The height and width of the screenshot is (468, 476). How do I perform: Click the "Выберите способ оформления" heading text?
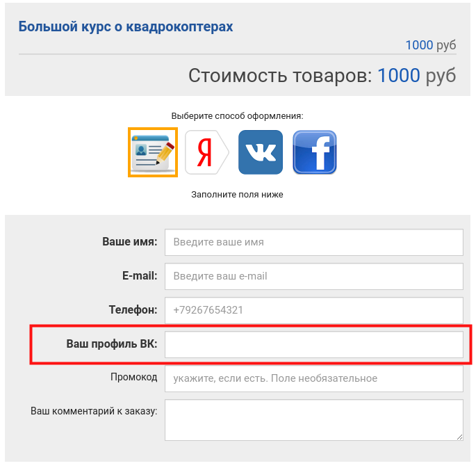237,115
